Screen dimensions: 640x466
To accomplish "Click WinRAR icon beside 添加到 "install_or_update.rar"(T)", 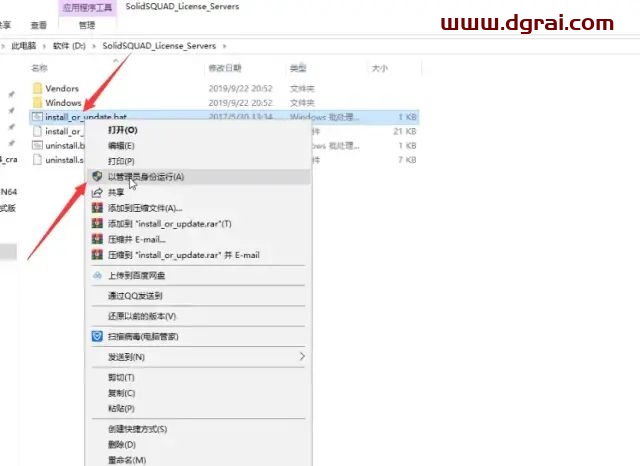I will tap(97, 224).
